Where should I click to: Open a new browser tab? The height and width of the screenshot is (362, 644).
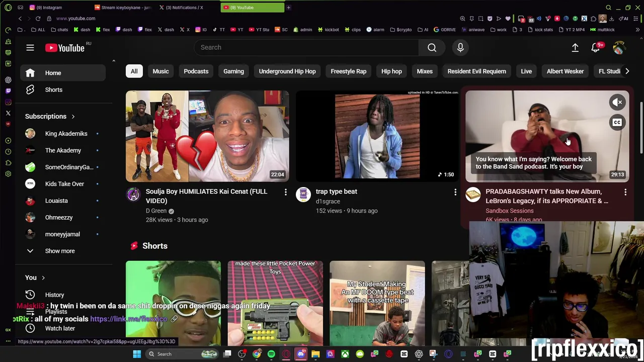click(288, 8)
